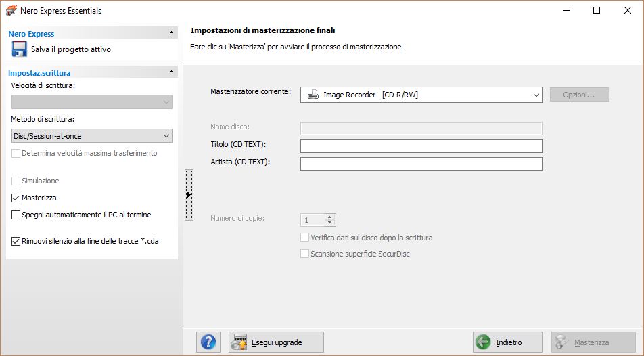This screenshot has height=356, width=644.
Task: Increase Numero di copie with up arrow
Action: [330, 217]
